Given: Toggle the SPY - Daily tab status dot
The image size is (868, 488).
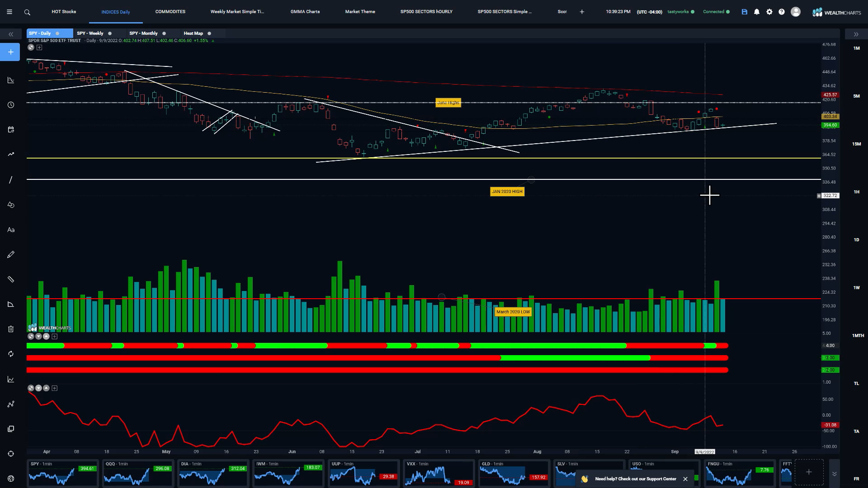Looking at the screenshot, I should [x=57, y=33].
